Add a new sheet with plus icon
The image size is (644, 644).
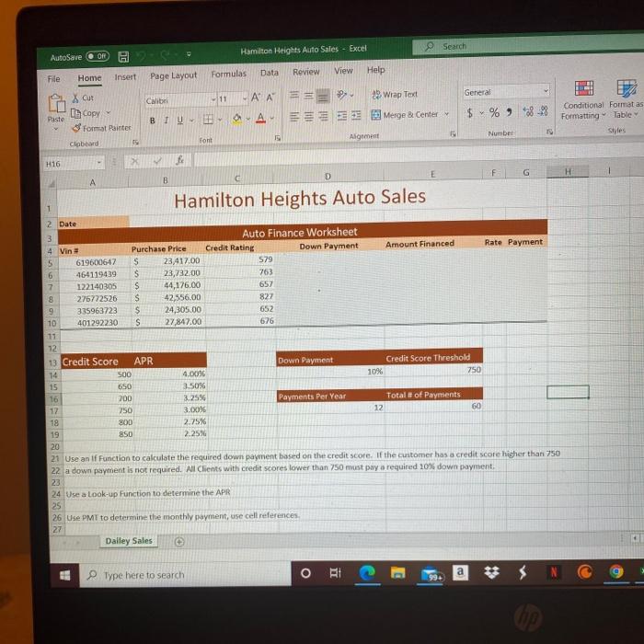coord(179,542)
